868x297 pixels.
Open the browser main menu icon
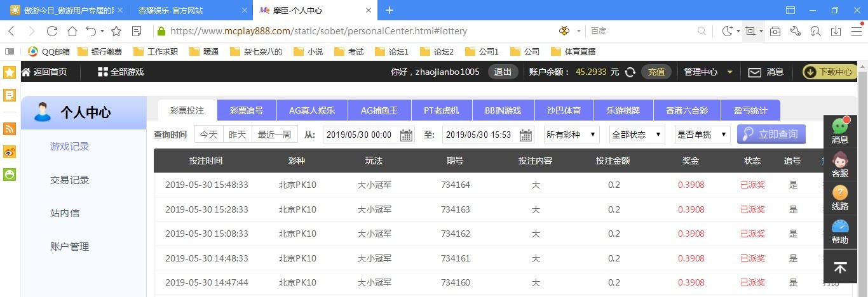[857, 30]
